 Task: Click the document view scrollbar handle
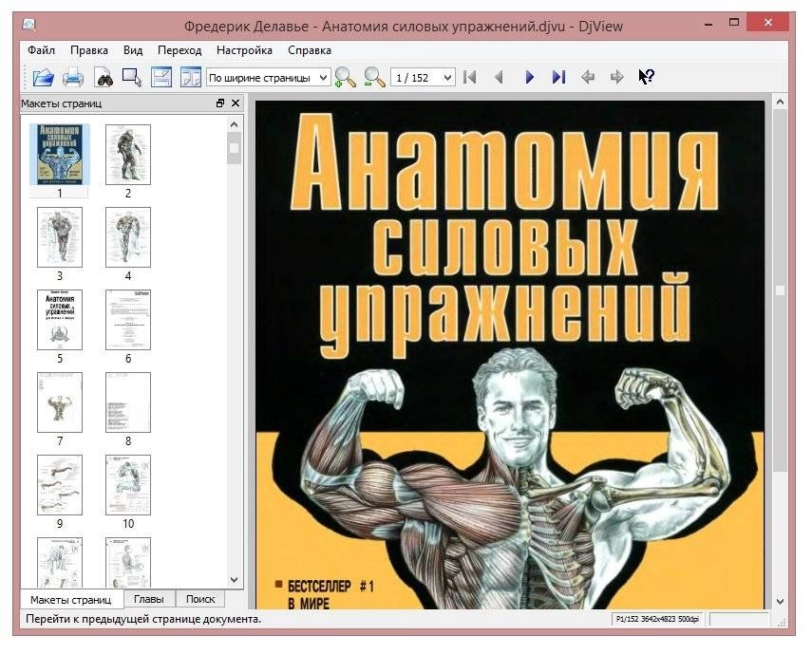(780, 290)
